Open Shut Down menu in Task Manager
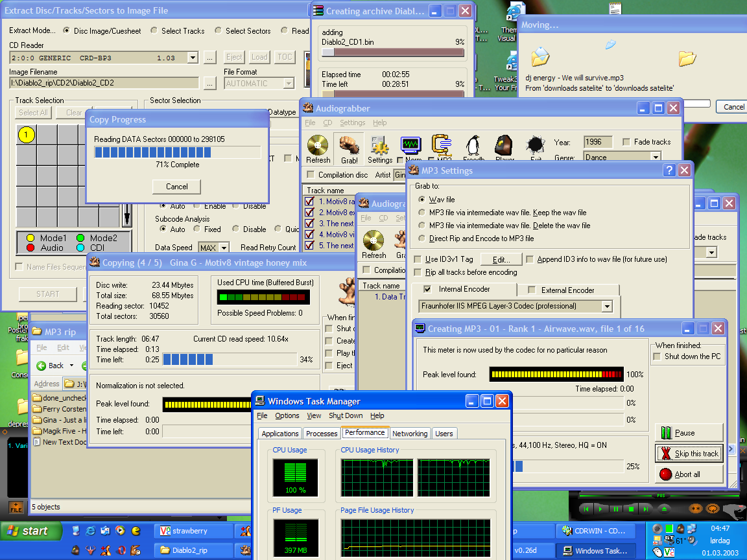The image size is (747, 560). click(346, 415)
